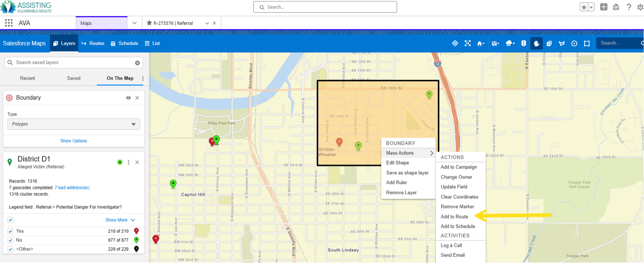Select the lasso polygon drawing tool
The width and height of the screenshot is (644, 263).
562,43
